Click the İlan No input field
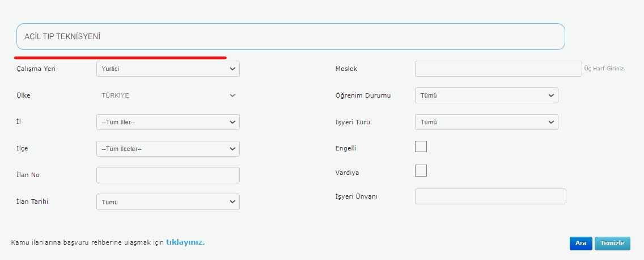 tap(168, 175)
